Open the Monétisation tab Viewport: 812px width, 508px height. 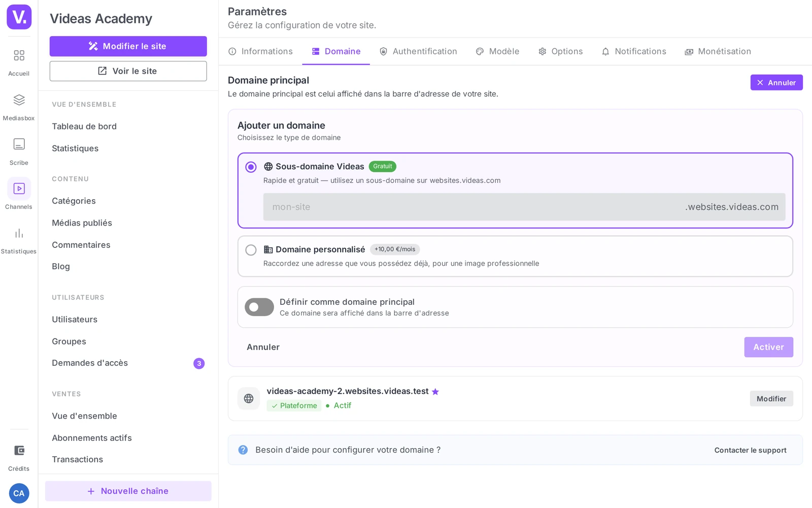(718, 51)
